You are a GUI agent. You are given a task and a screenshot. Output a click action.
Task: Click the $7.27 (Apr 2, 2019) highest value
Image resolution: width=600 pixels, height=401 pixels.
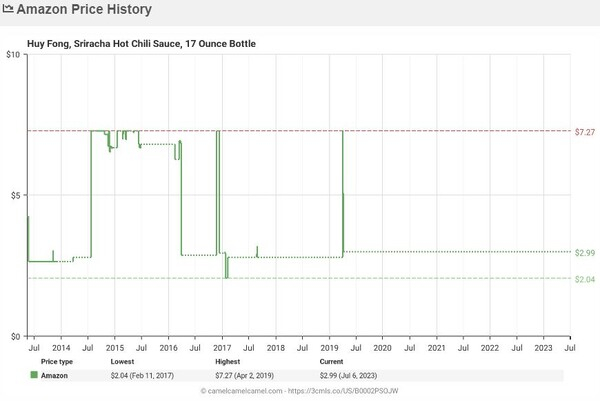pyautogui.click(x=249, y=374)
